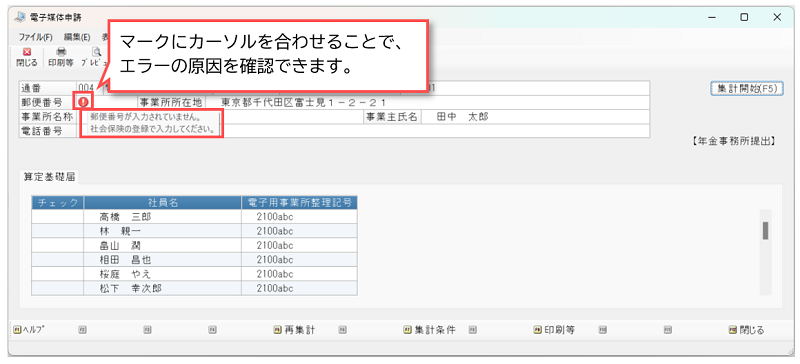
Task: Click the 社員名 column header
Action: point(163,203)
